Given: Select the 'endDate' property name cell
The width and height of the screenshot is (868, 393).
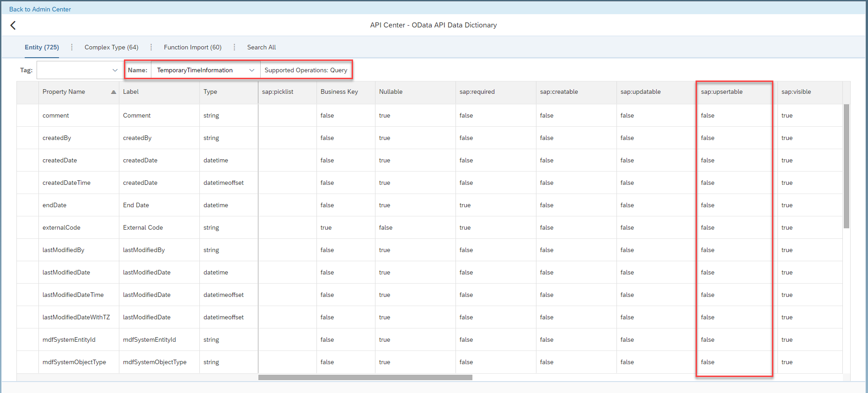Looking at the screenshot, I should point(79,205).
